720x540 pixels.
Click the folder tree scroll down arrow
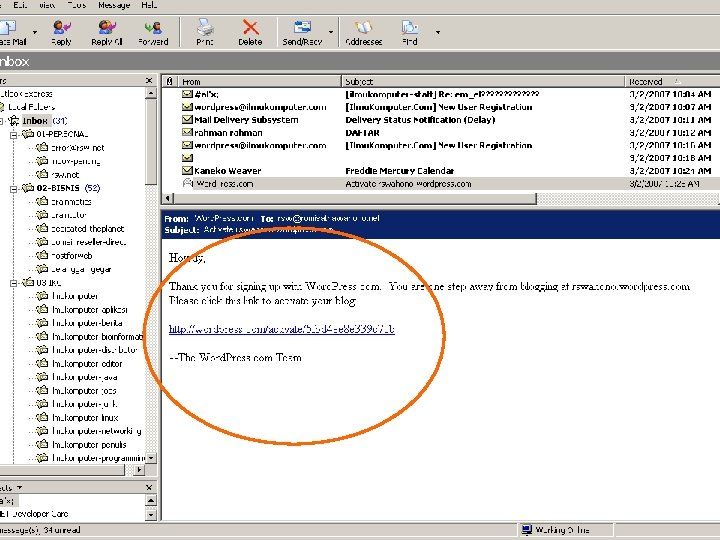point(151,458)
